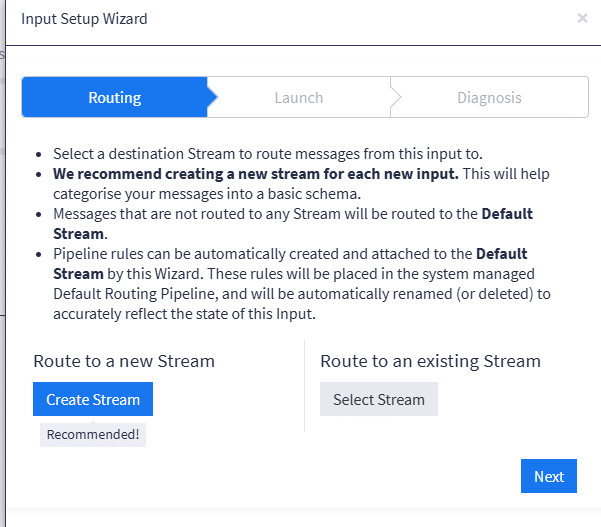Click the "Select a destination Stream" bullet

point(268,154)
